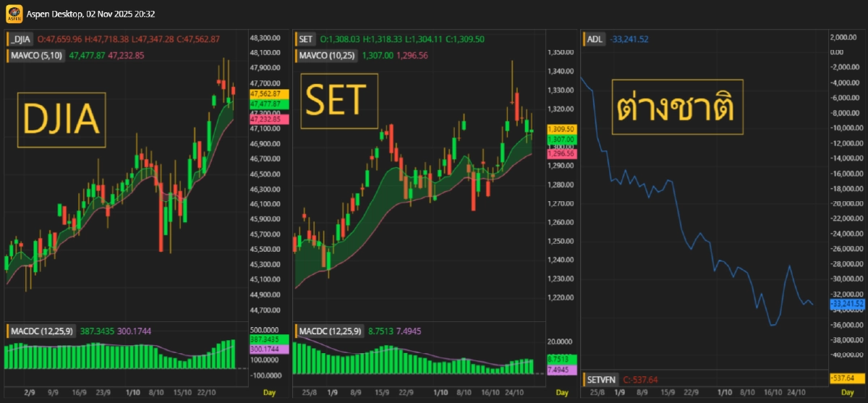Click the yellow -537.64 value tag

847,378
